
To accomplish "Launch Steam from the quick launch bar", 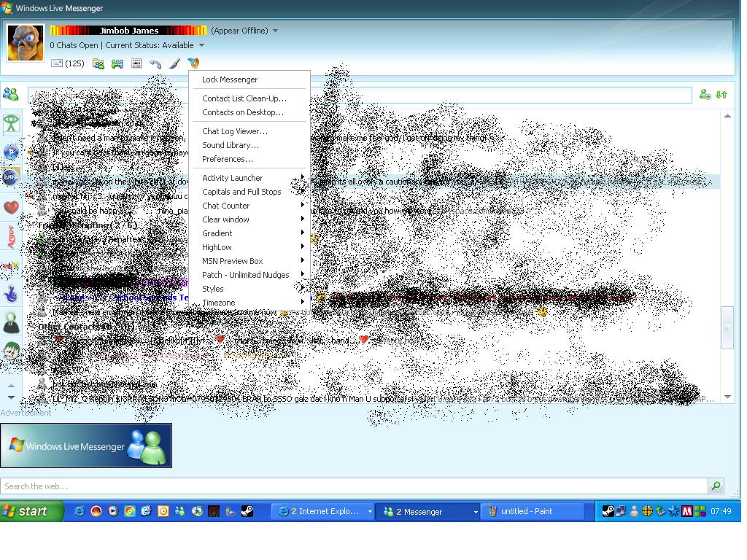I will click(247, 511).
